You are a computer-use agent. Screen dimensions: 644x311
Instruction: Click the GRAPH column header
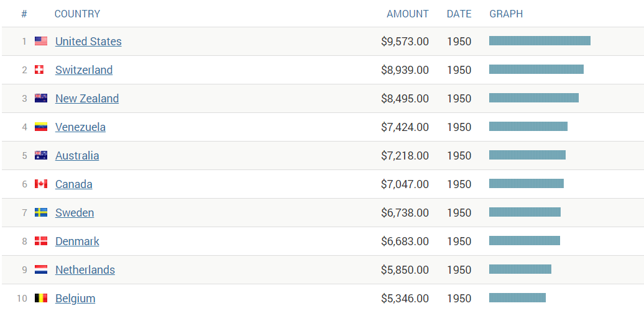tap(506, 14)
